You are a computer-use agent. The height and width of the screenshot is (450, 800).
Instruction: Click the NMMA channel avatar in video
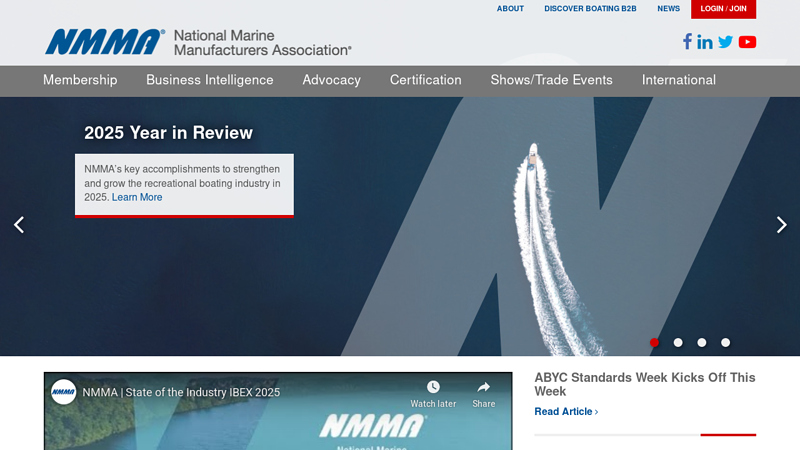(63, 392)
